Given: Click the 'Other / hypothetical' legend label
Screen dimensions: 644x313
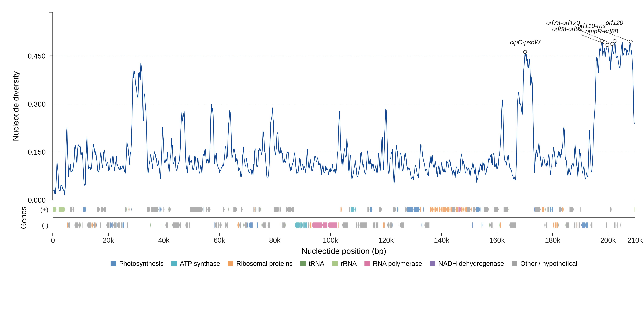Looking at the screenshot, I should 549,264.
